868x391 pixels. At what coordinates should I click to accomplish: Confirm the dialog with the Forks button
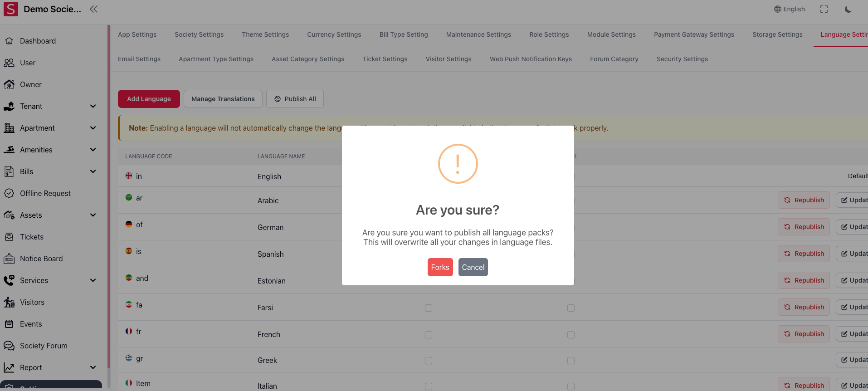440,267
